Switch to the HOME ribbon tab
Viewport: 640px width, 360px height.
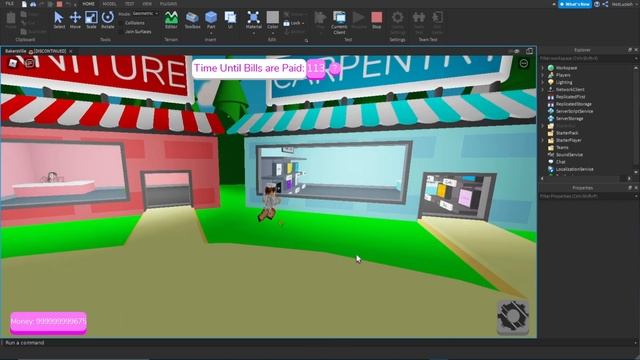pyautogui.click(x=88, y=4)
